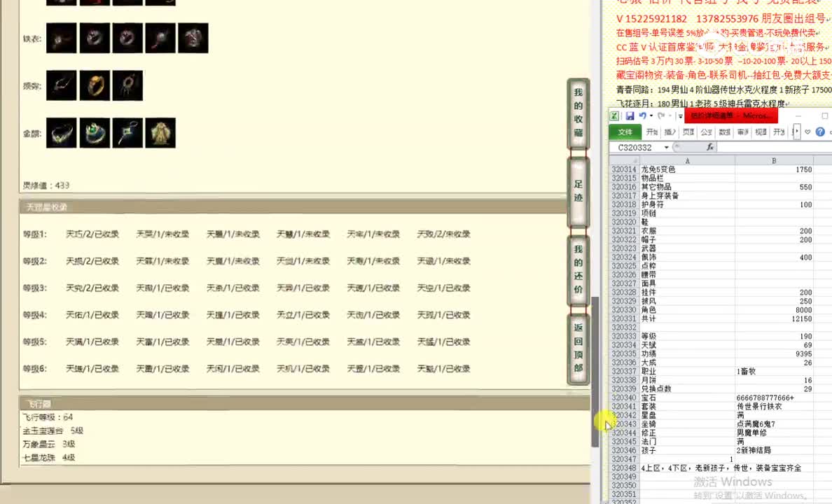Click the green gem ring icon
The height and width of the screenshot is (504, 832).
pos(95,132)
